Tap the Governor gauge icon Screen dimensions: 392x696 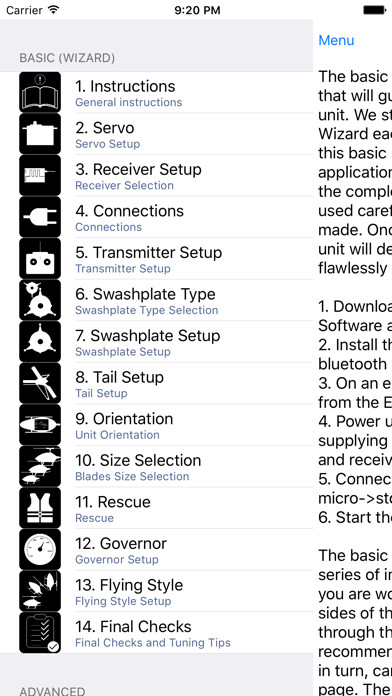pos(40,550)
